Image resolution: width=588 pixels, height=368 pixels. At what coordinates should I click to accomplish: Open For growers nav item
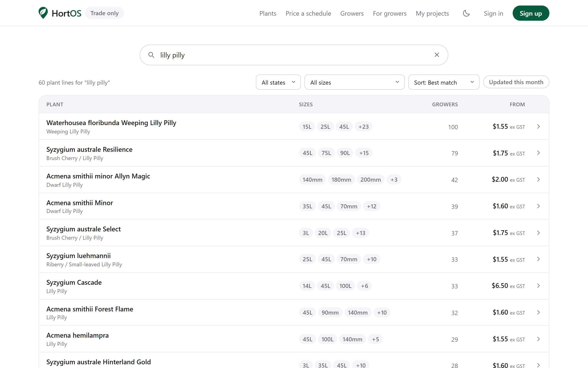click(390, 13)
